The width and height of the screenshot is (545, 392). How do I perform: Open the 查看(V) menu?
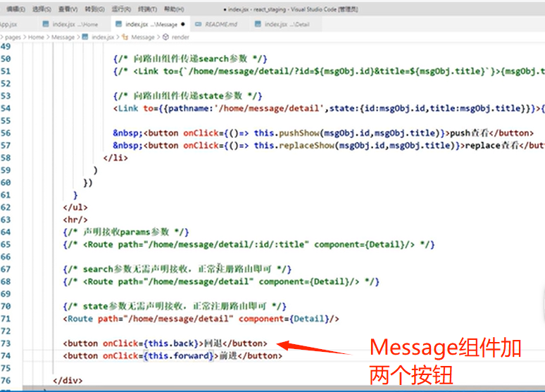click(x=68, y=9)
